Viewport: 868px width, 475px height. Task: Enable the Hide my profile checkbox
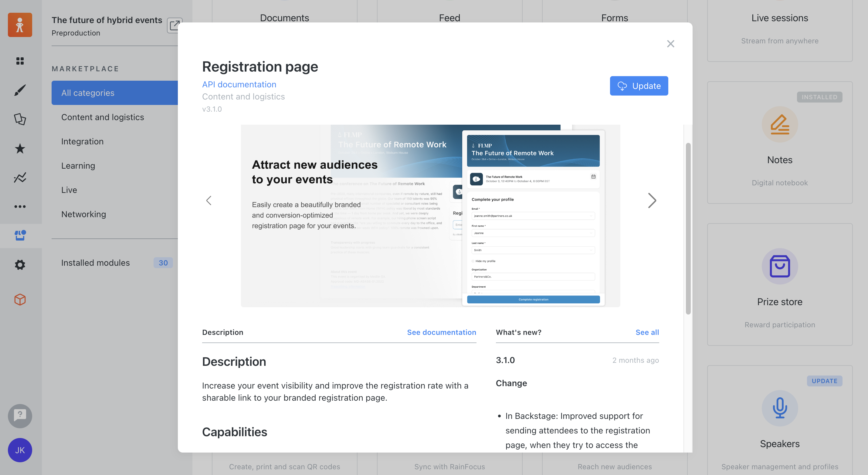pos(473,261)
